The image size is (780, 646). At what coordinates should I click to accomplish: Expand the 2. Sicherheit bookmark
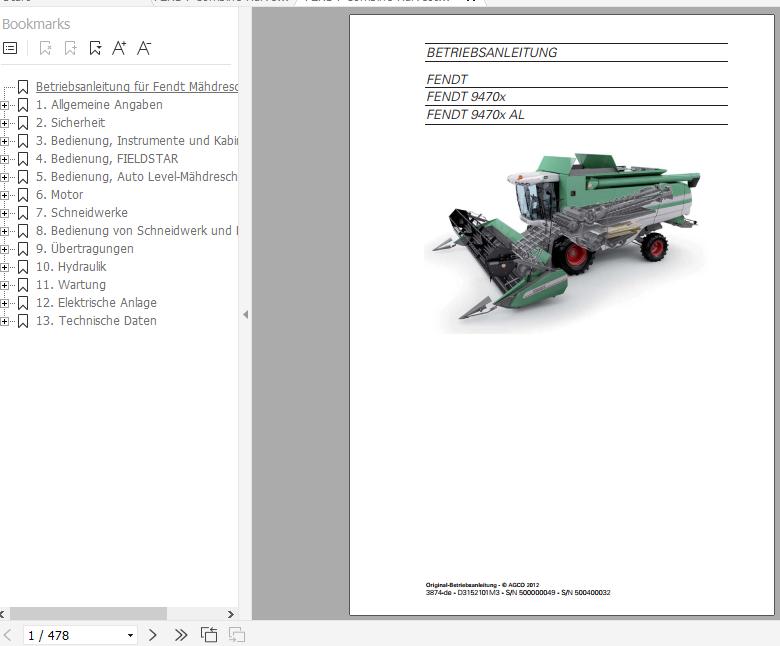(x=4, y=123)
